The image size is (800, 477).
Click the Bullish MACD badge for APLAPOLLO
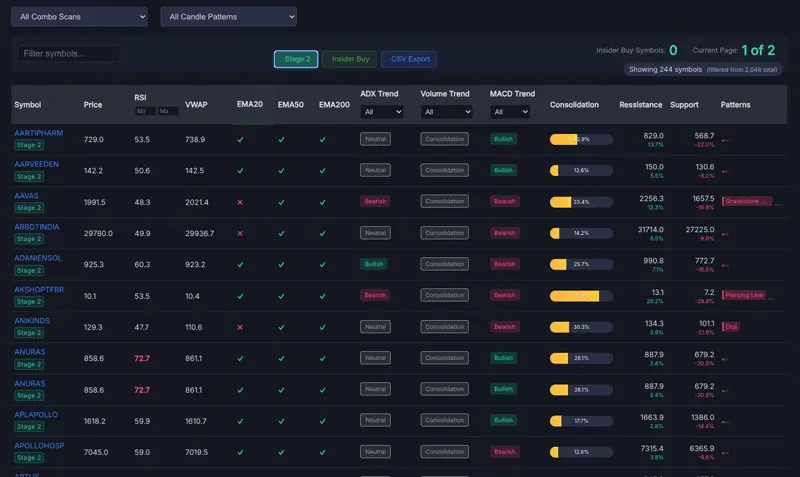503,420
